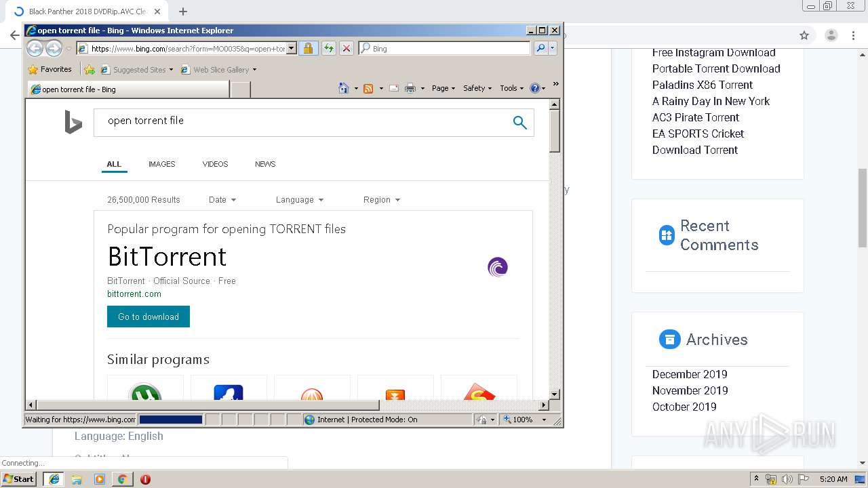Open the Tools menu
Screen dimensions: 868x488
(511, 88)
